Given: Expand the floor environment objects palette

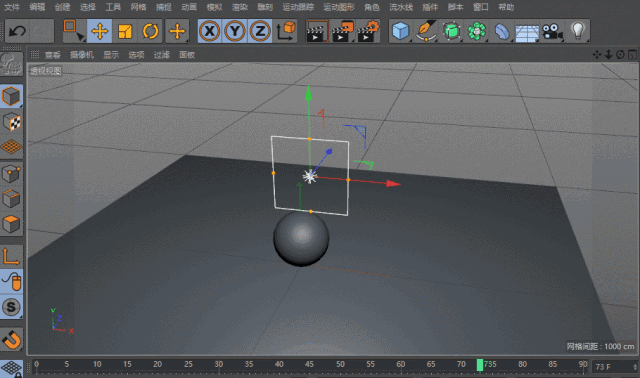Looking at the screenshot, I should click(527, 32).
